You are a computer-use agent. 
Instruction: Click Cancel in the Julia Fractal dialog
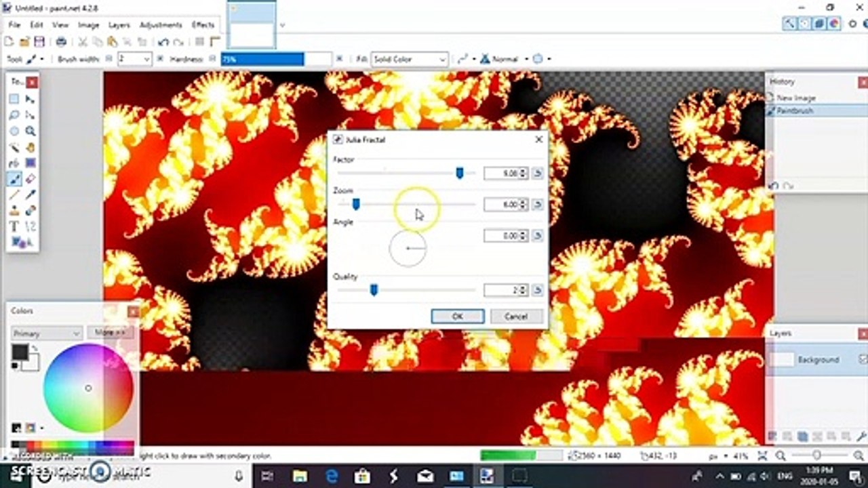coord(516,317)
